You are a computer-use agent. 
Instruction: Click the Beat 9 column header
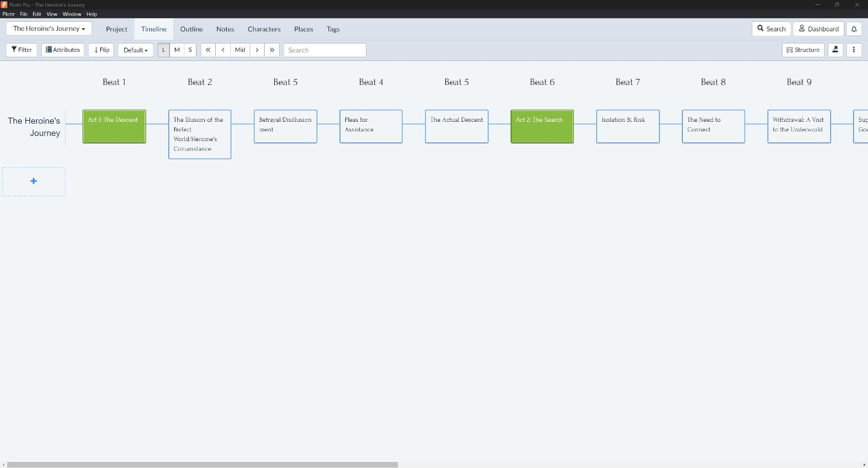[x=799, y=82]
